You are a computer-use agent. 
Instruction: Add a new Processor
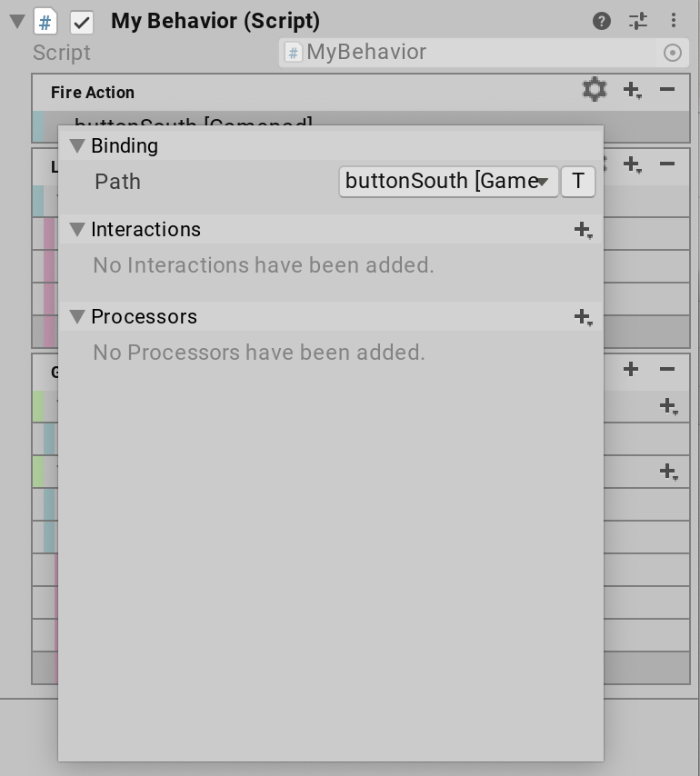click(x=583, y=316)
